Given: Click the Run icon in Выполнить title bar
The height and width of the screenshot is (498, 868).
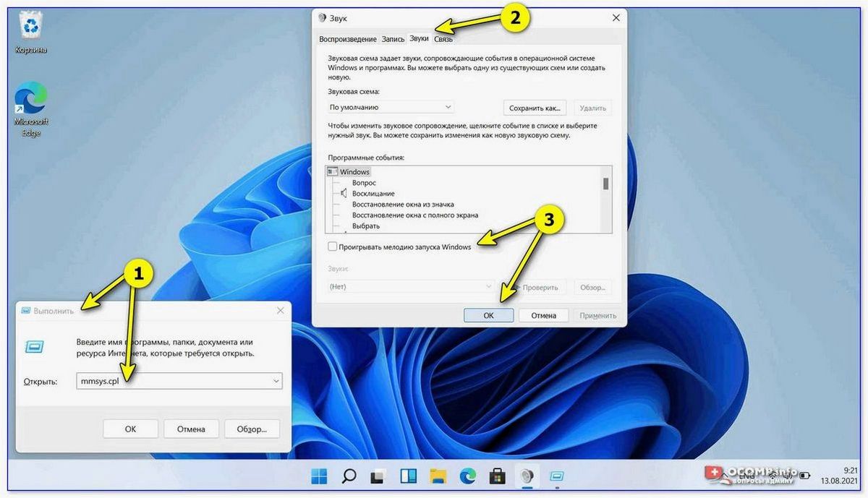Looking at the screenshot, I should pyautogui.click(x=27, y=311).
